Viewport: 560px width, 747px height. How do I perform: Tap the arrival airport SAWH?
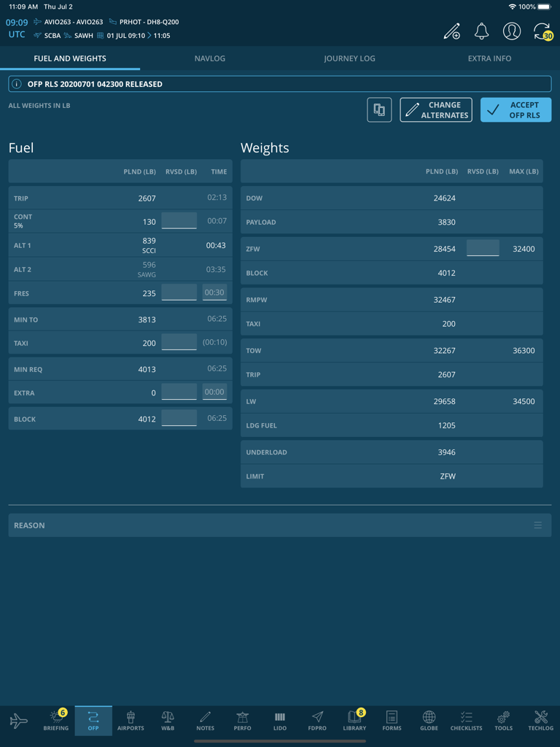click(83, 35)
